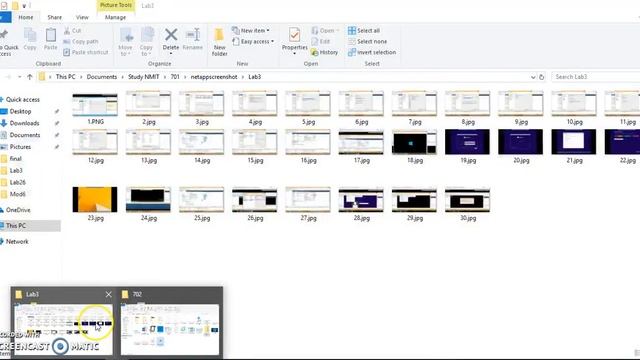Select the 28.jpg thumbnail
Viewport: 640px width, 360px height.
(x=361, y=200)
